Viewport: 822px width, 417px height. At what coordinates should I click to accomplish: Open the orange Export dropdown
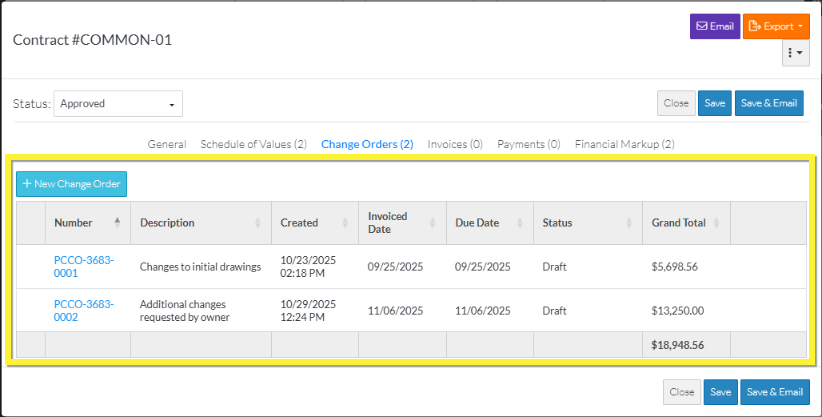[775, 26]
